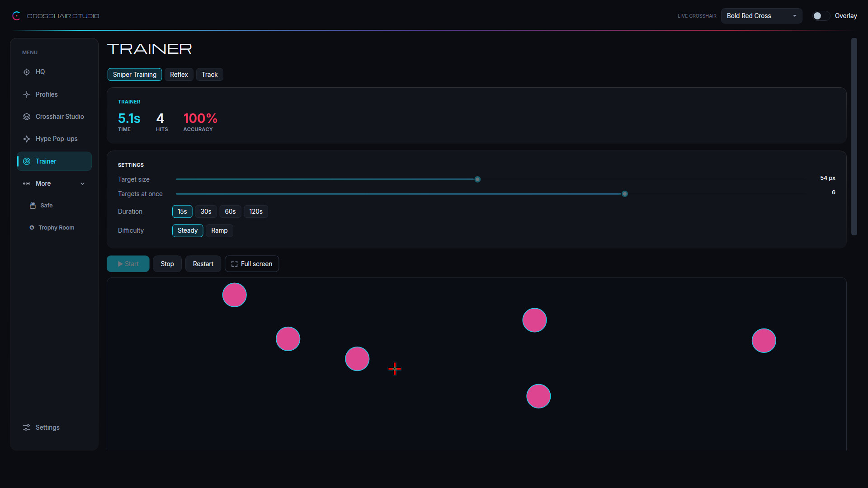Click the More three-dots icon

click(27, 183)
